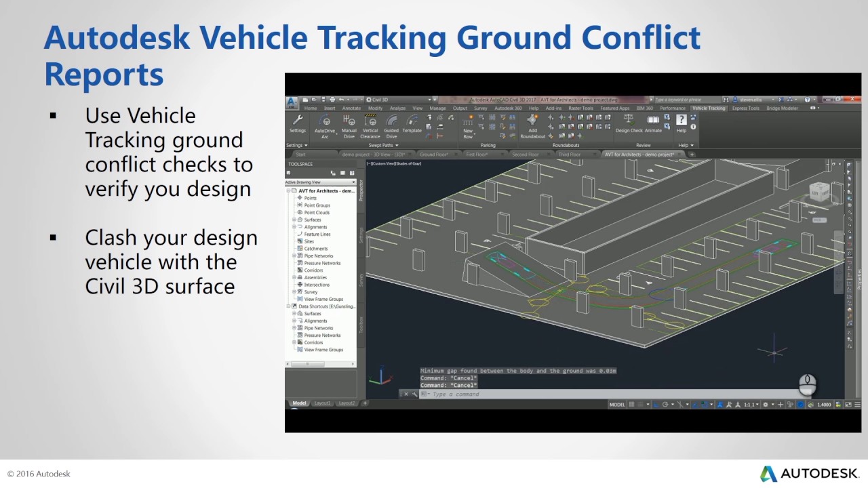Switch to the Layout1 tab
Viewport: 868px width, 488px height.
point(323,403)
